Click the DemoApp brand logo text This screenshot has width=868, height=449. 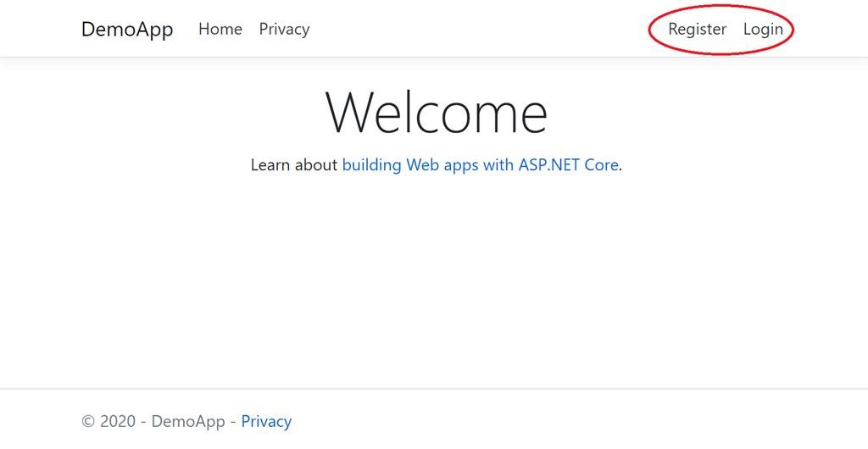pyautogui.click(x=127, y=30)
